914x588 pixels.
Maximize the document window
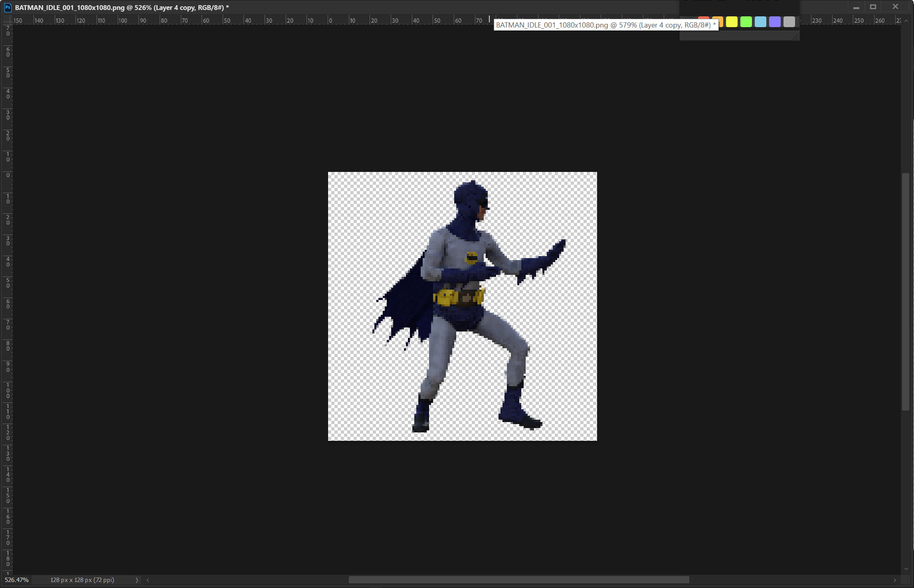click(x=873, y=7)
